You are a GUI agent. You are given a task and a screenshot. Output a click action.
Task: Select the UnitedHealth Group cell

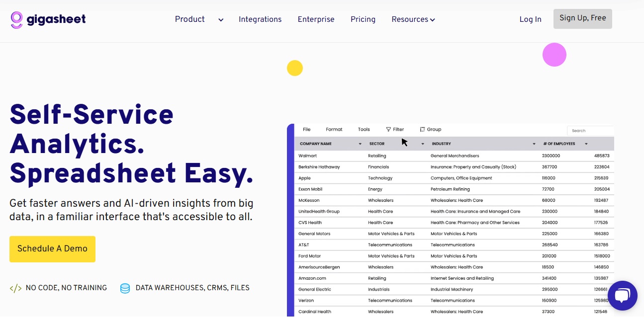[x=319, y=211]
